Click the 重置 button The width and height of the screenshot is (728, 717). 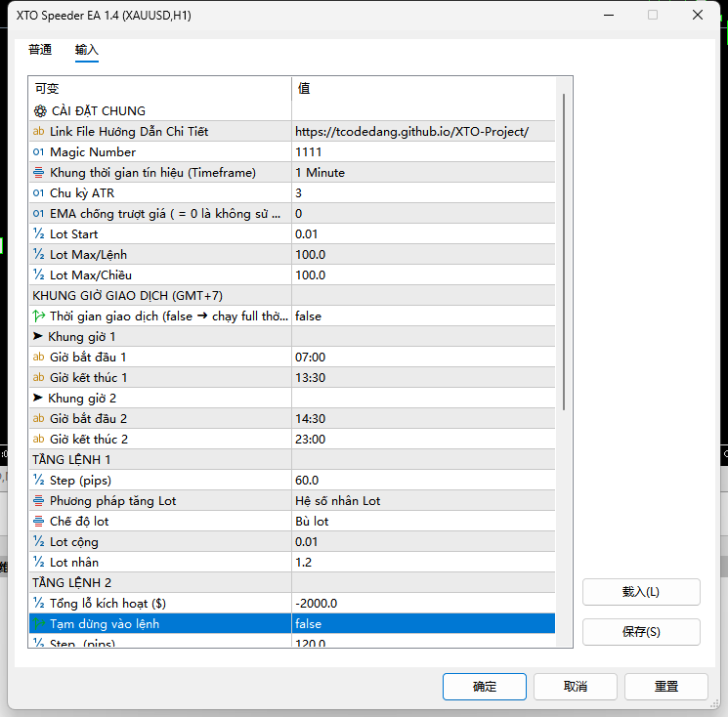(666, 687)
